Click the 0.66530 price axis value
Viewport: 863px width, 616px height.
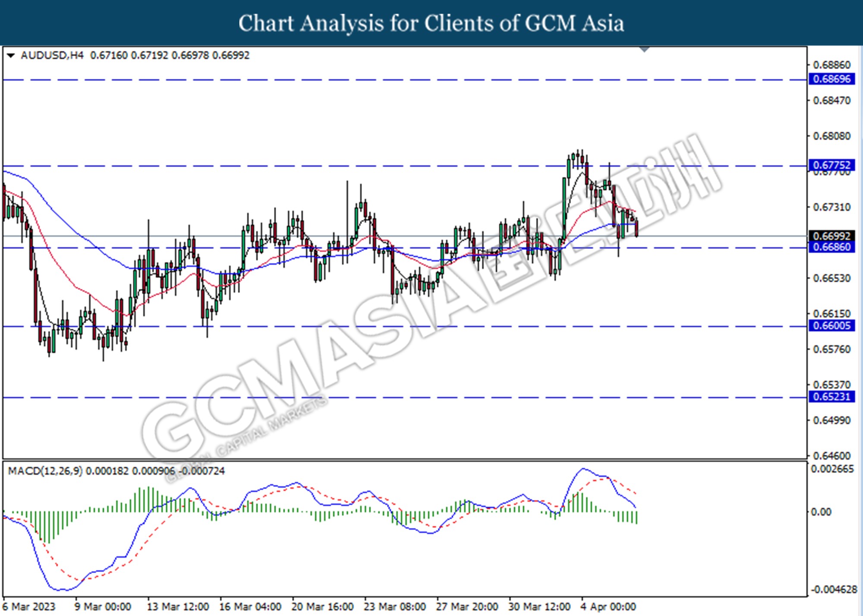(x=832, y=278)
